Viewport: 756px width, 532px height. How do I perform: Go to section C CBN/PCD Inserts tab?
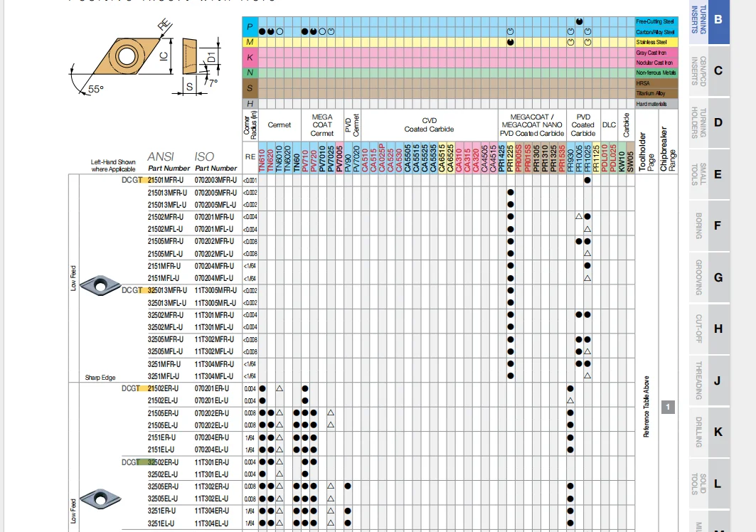pyautogui.click(x=709, y=71)
